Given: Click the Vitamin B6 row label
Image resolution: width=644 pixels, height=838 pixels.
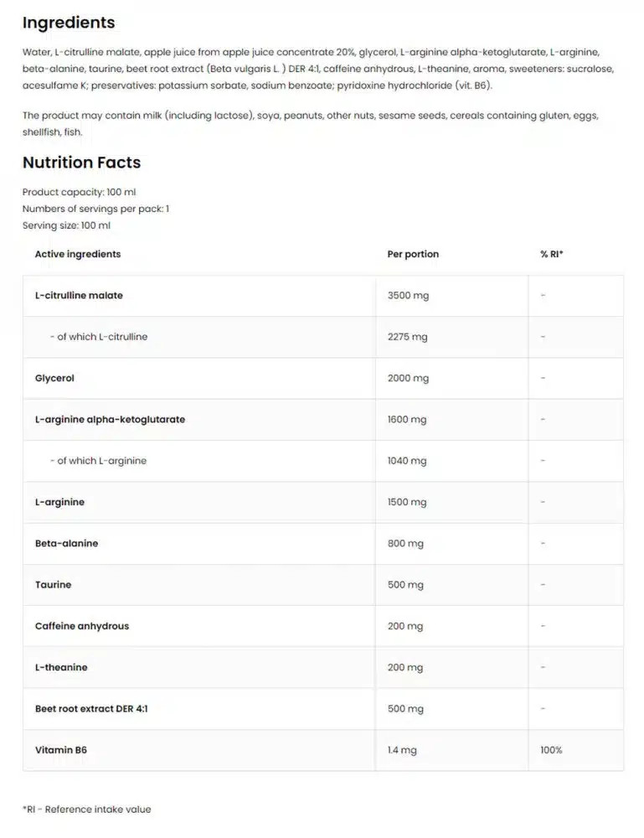Looking at the screenshot, I should click(x=60, y=750).
